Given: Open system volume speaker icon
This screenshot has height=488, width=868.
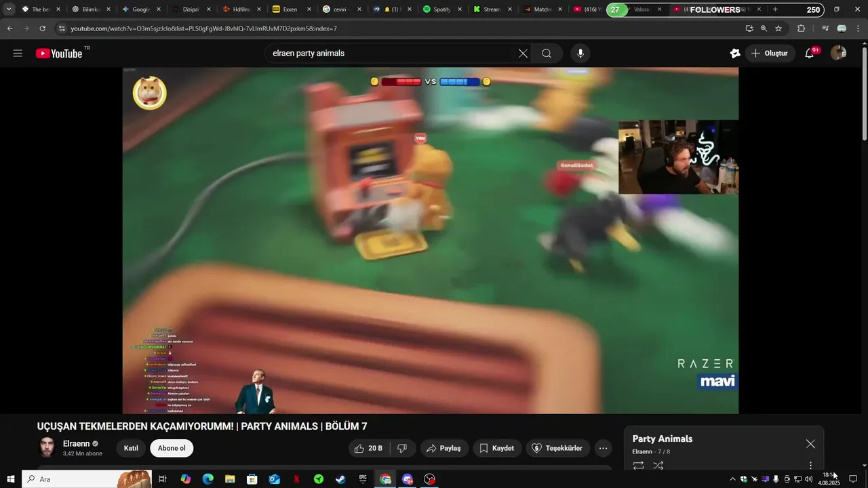Looking at the screenshot, I should click(x=809, y=479).
